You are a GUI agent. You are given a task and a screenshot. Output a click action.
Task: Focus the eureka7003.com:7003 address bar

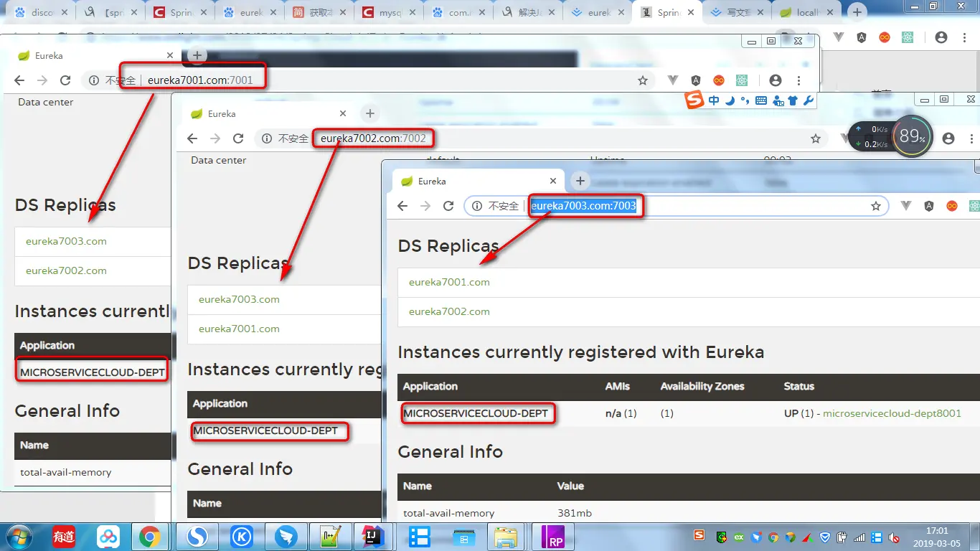click(x=677, y=206)
